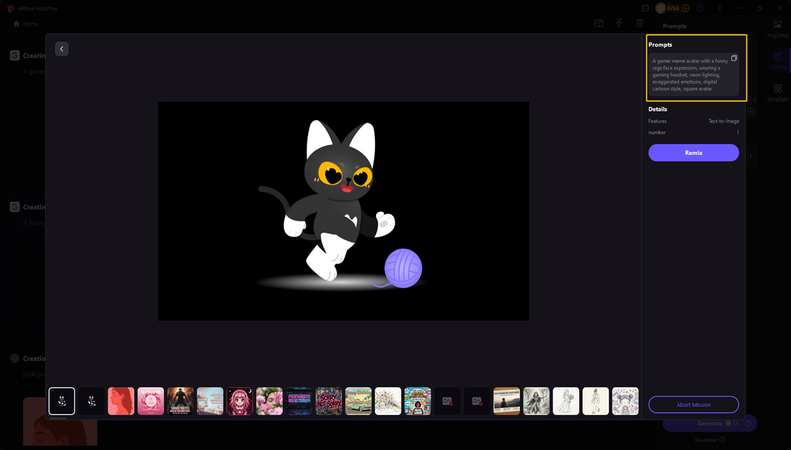
Task: Click the Abort Mission button
Action: [x=693, y=405]
